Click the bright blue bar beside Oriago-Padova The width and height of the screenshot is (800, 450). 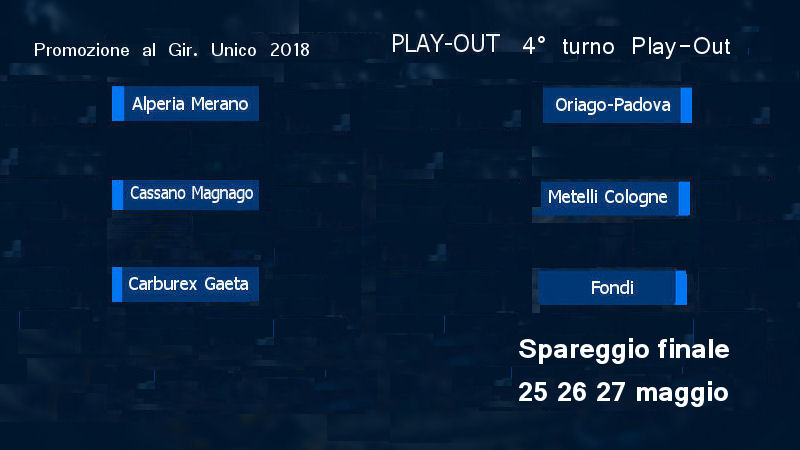(686, 105)
